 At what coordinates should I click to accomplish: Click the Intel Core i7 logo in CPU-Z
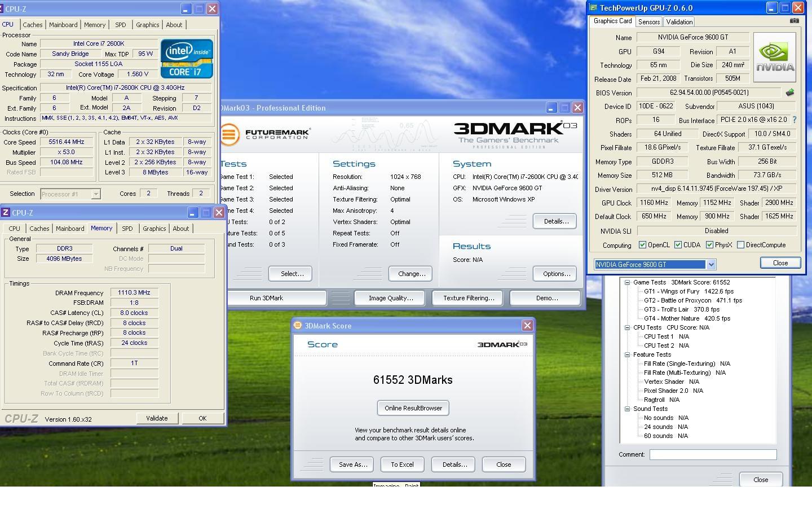(187, 59)
